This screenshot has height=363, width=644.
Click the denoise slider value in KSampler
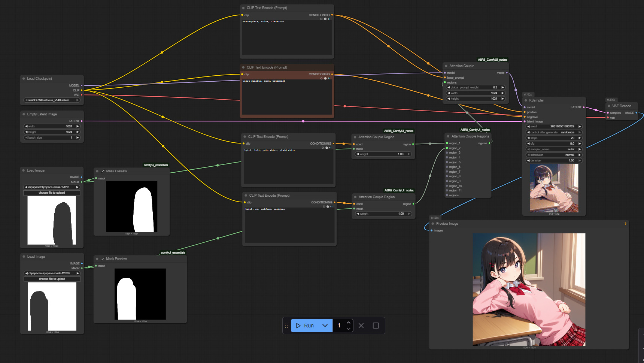tap(554, 160)
